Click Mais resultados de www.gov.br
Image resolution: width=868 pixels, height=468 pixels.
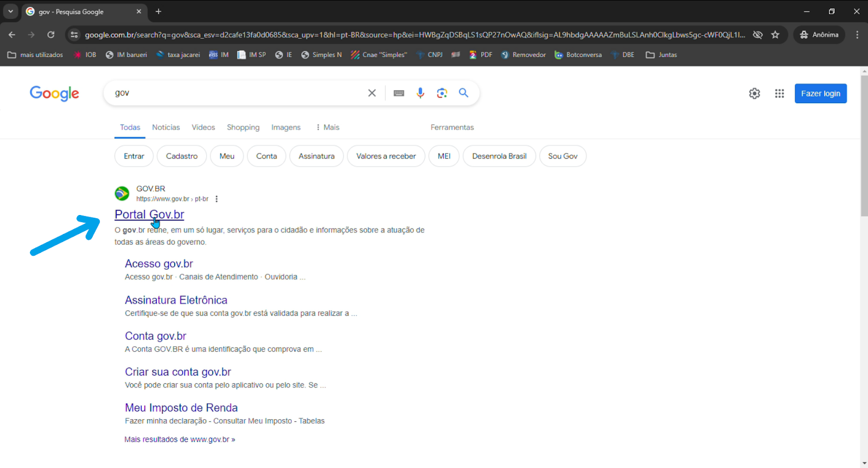point(180,439)
